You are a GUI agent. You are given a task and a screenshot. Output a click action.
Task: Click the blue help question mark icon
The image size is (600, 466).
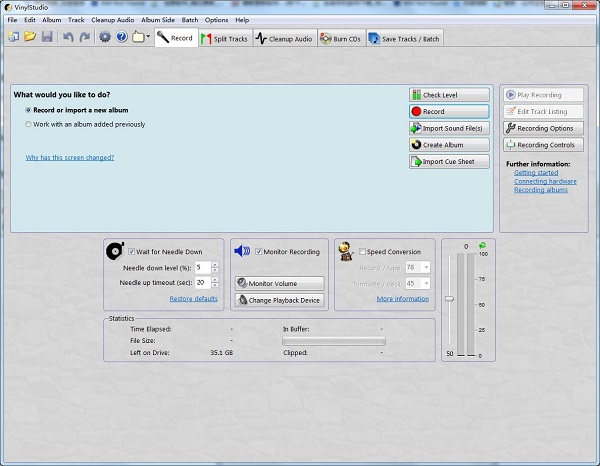click(121, 38)
